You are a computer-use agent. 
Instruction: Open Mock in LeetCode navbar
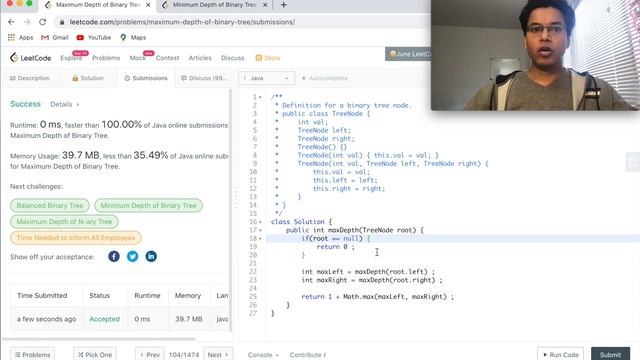(138, 58)
